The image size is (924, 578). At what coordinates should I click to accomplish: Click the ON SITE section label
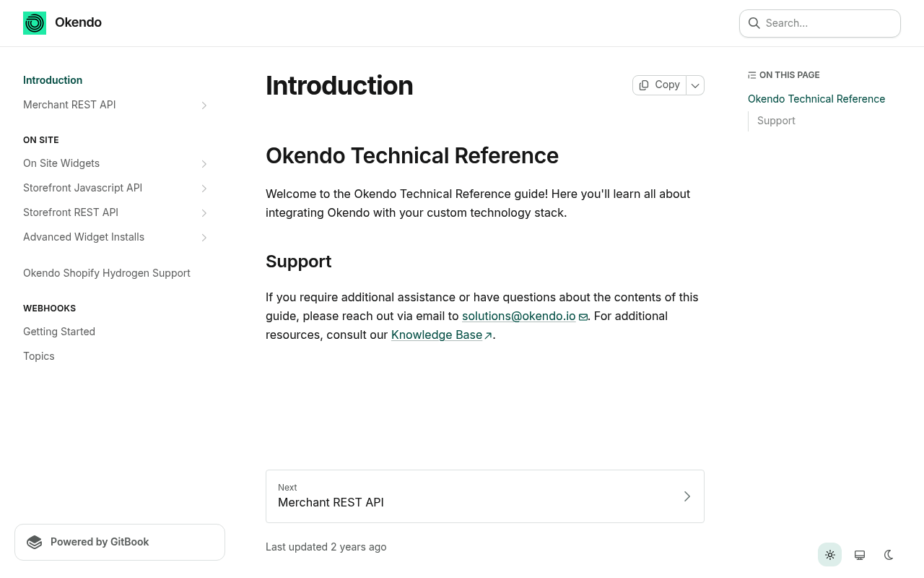(x=41, y=140)
